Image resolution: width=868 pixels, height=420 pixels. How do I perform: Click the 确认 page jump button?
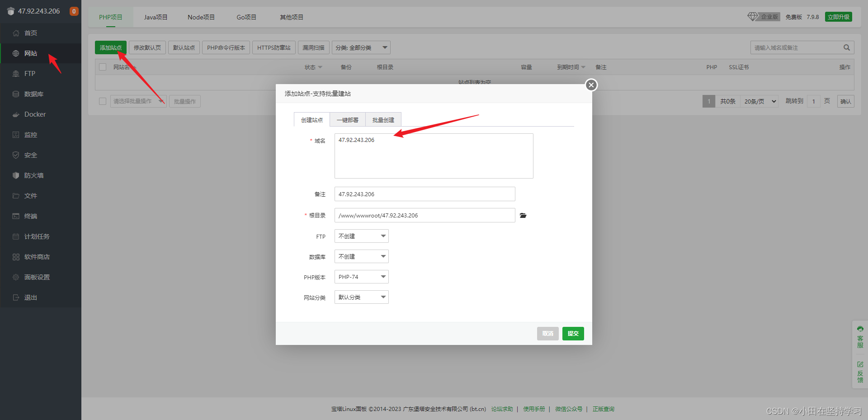[x=846, y=101]
